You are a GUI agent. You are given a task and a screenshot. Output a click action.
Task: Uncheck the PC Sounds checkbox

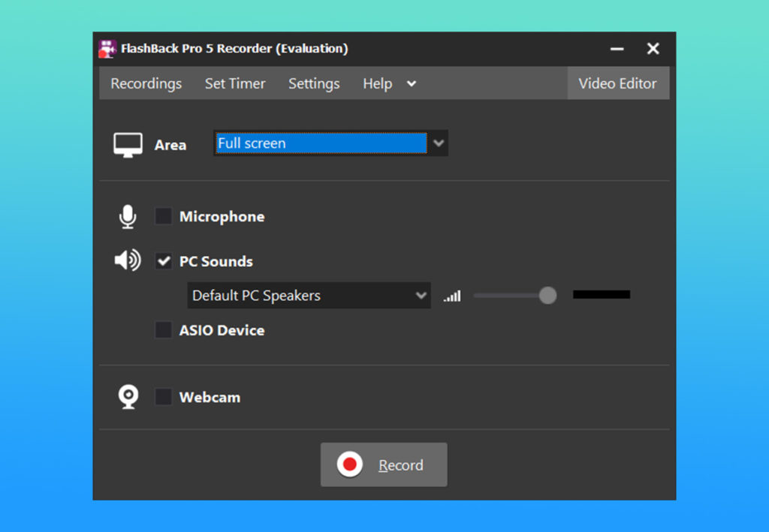point(163,261)
